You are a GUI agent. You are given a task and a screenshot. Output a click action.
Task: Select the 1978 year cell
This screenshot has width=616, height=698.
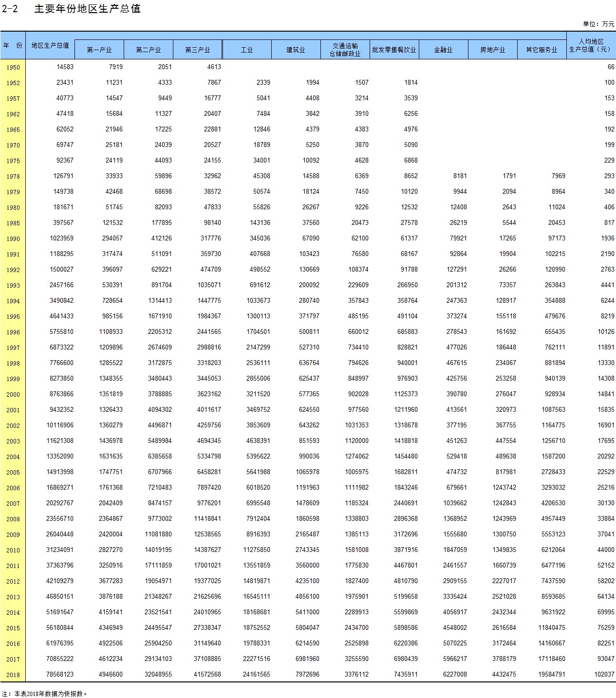tap(13, 177)
